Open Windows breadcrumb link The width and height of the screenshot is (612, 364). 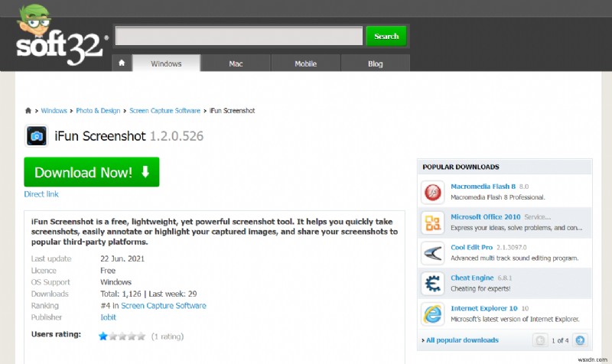[x=54, y=111]
